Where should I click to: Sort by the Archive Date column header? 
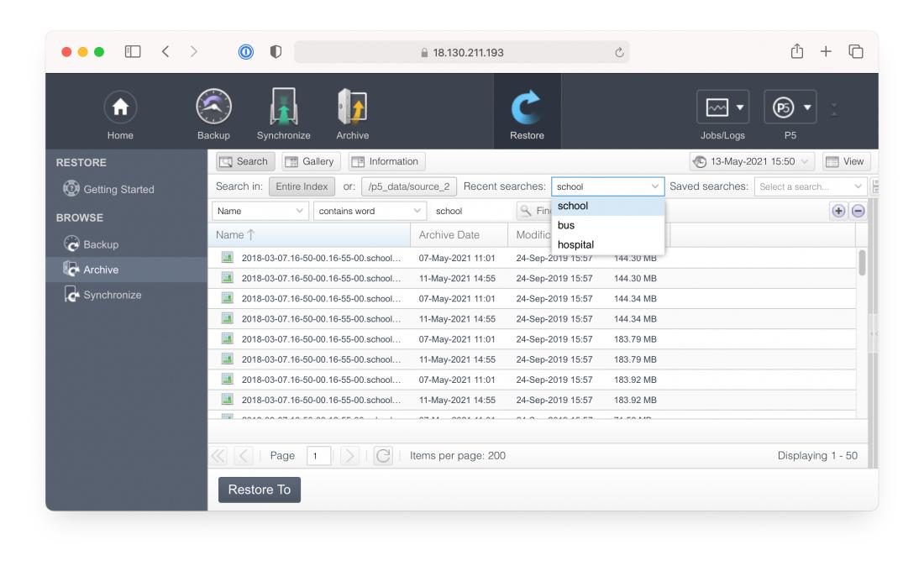[x=459, y=234]
